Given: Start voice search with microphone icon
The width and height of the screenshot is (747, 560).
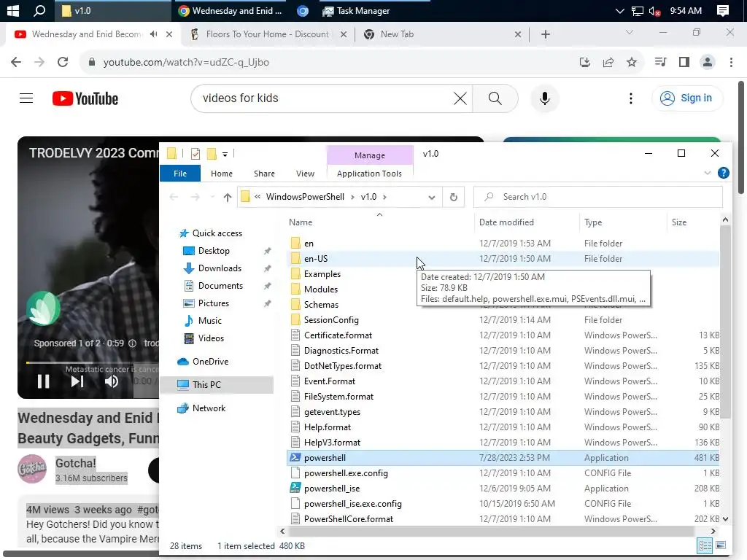Looking at the screenshot, I should (x=544, y=98).
